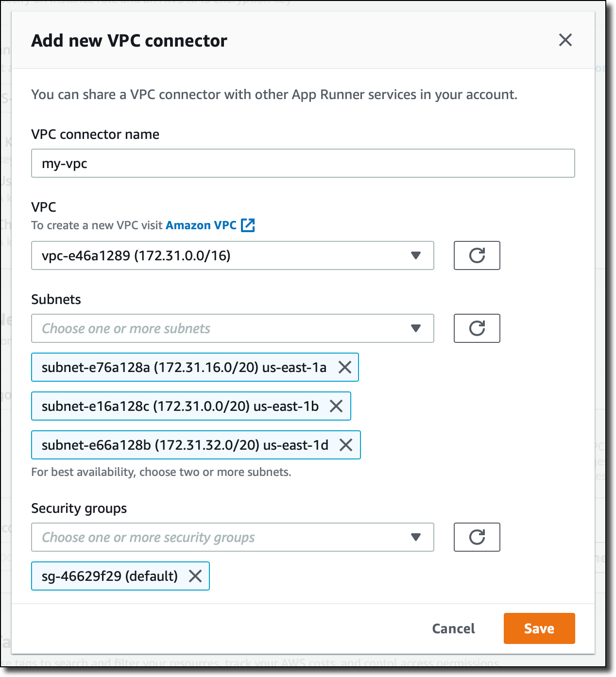Remove subnet-e76a128a us-east-1a token

point(345,367)
